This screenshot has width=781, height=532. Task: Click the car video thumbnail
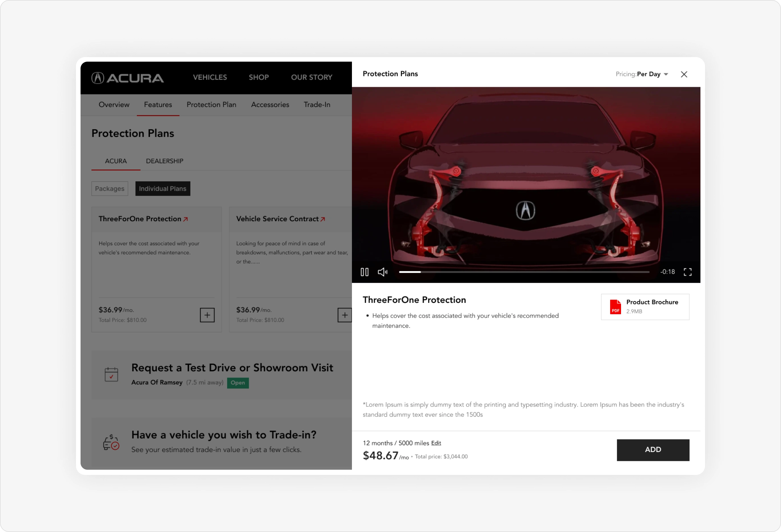pyautogui.click(x=526, y=185)
